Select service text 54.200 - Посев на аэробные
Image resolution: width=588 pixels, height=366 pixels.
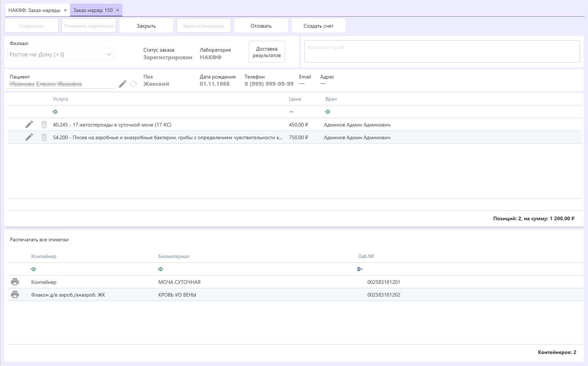[x=168, y=137]
